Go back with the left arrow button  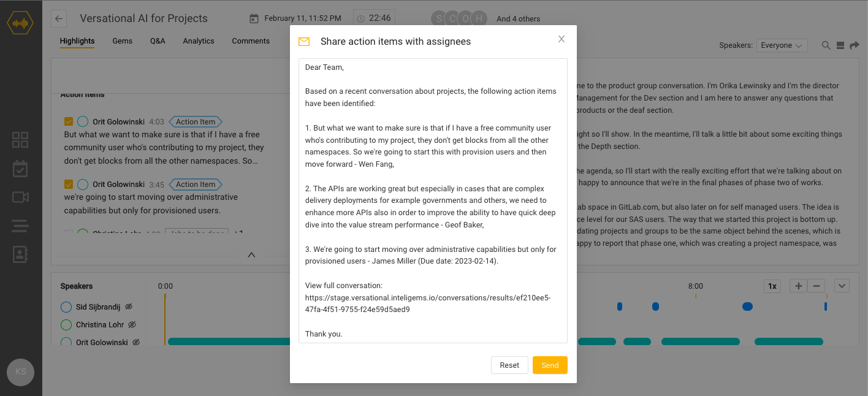pyautogui.click(x=59, y=18)
